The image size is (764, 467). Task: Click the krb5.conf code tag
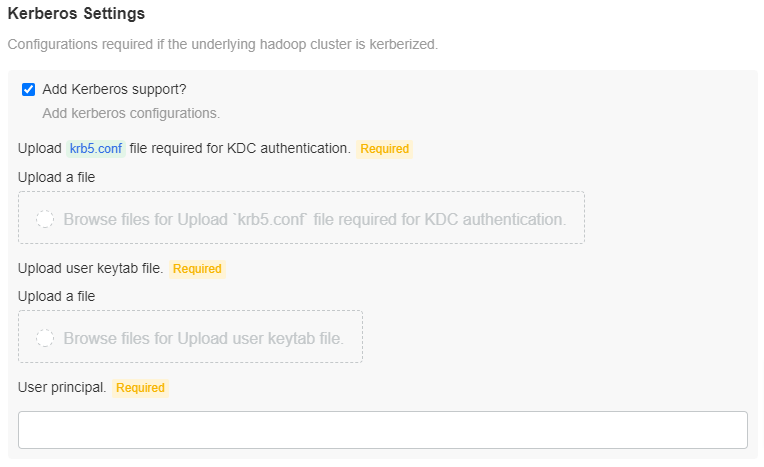[96, 149]
